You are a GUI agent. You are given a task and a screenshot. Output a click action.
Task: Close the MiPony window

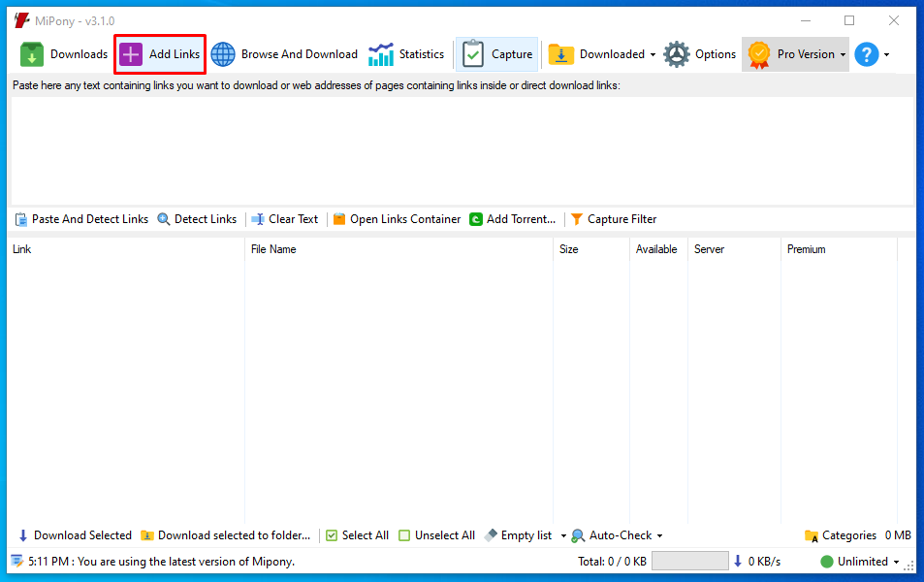(893, 20)
